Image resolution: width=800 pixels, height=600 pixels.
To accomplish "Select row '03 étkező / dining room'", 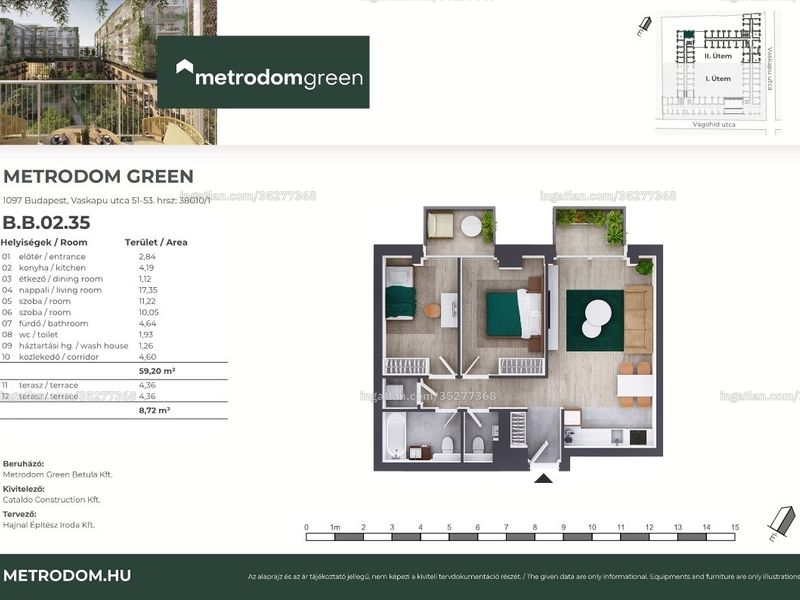I will [x=77, y=279].
